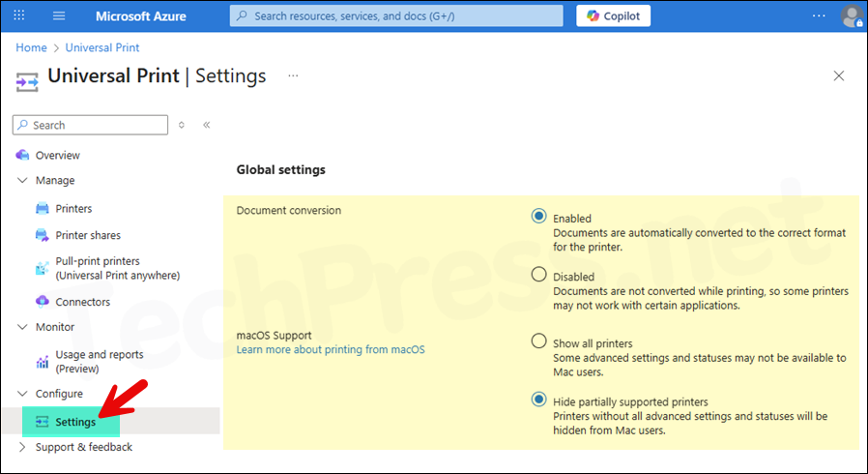
Task: Click the expand/collapse all sort arrows
Action: [x=181, y=125]
